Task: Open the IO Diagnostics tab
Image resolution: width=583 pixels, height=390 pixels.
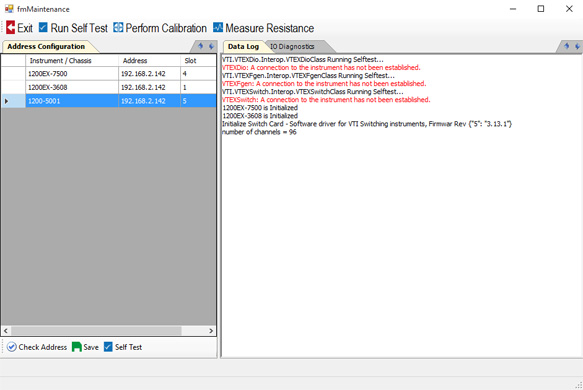Action: (x=292, y=46)
